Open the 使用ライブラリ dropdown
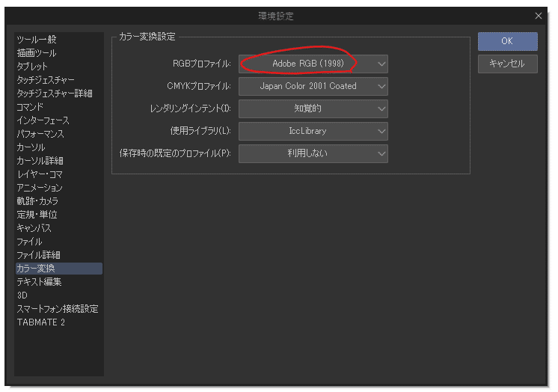Screen dimensions: 558x392 (x=313, y=132)
